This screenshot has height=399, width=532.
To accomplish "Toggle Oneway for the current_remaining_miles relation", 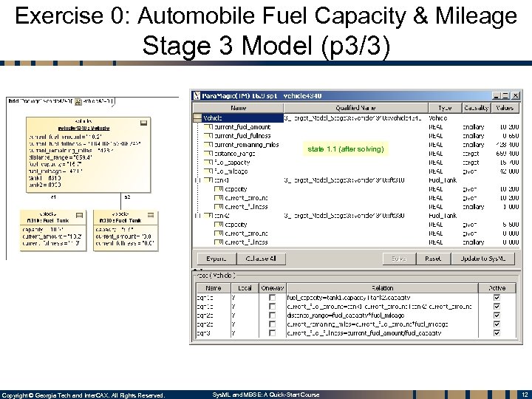I will pyautogui.click(x=272, y=324).
